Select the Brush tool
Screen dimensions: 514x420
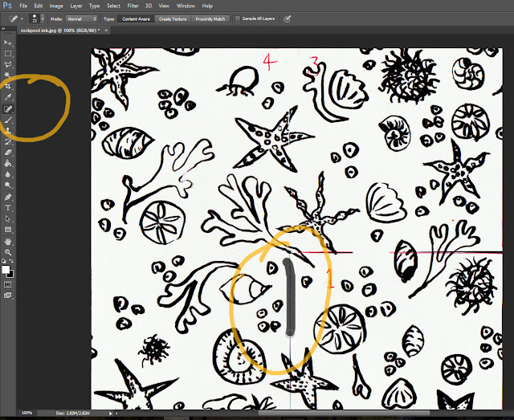click(8, 120)
